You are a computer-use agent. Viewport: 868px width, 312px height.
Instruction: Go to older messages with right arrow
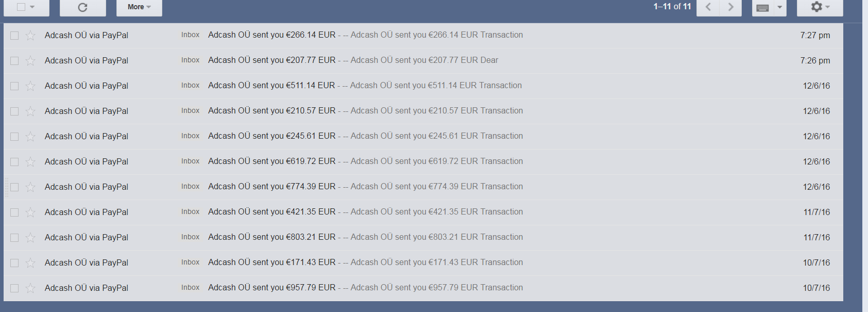pyautogui.click(x=730, y=7)
